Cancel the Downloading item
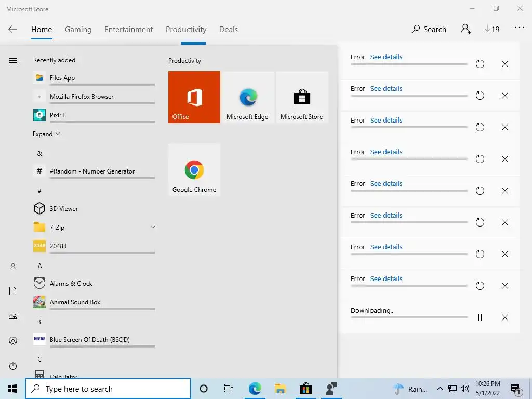This screenshot has width=532, height=399. click(x=505, y=317)
